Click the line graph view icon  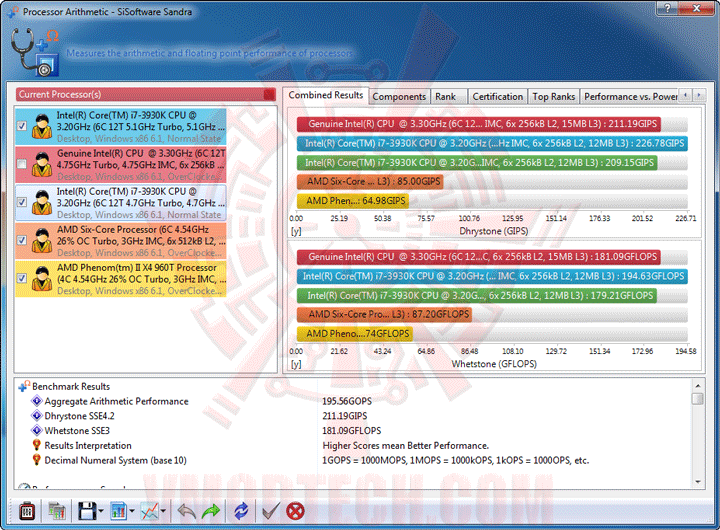150,511
